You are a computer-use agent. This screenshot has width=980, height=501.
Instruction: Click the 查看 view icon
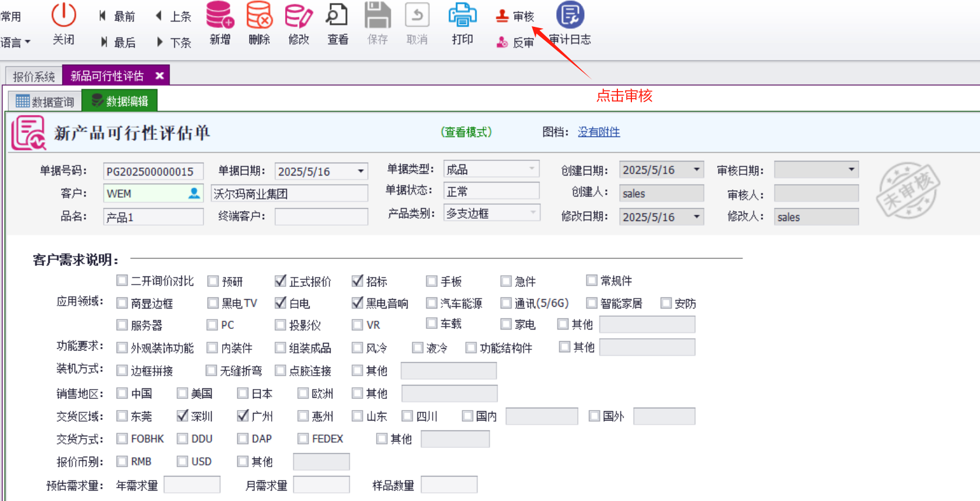(338, 16)
